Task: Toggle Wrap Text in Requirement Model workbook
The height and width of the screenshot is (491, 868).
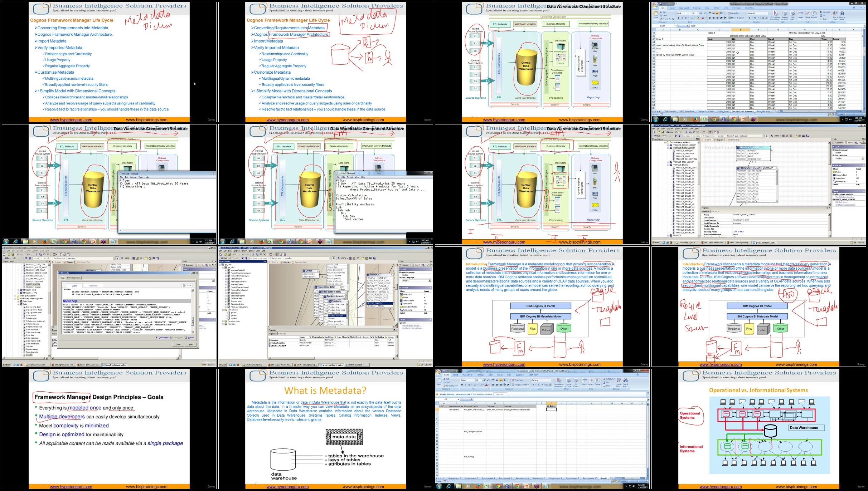Action: (x=517, y=380)
